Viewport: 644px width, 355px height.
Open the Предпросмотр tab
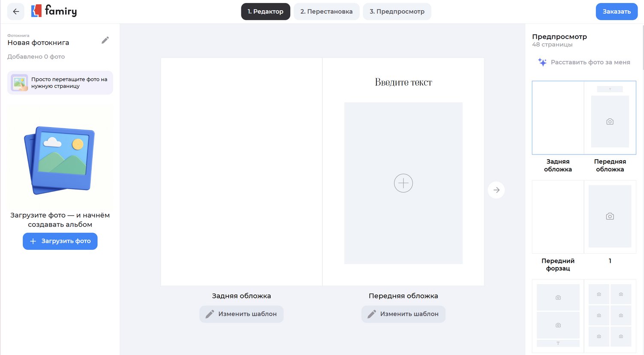tap(397, 12)
